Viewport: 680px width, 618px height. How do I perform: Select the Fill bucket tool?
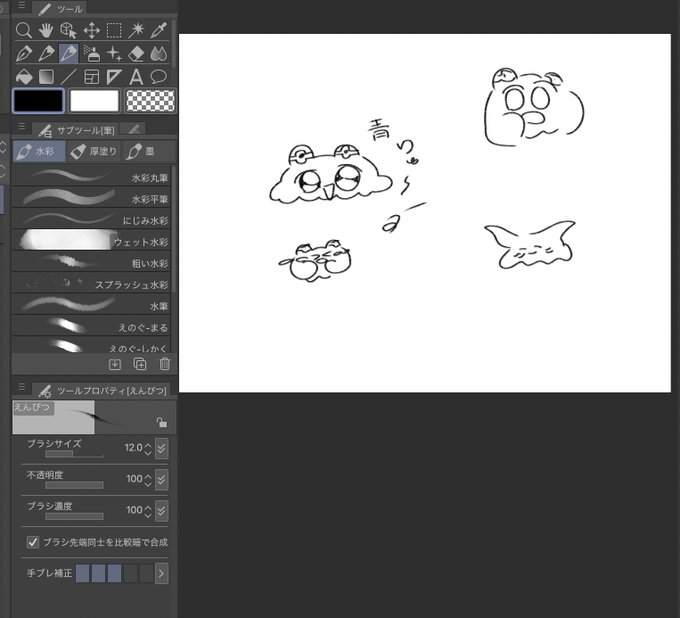click(x=23, y=77)
